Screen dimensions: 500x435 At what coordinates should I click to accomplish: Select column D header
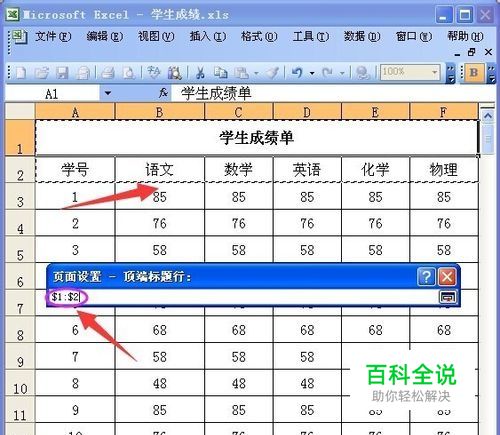[x=307, y=112]
